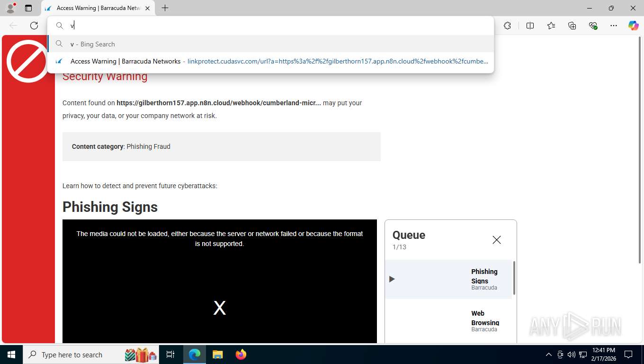644x364 pixels.
Task: Click 'Learn how to detect' cyberattacks text
Action: (140, 186)
